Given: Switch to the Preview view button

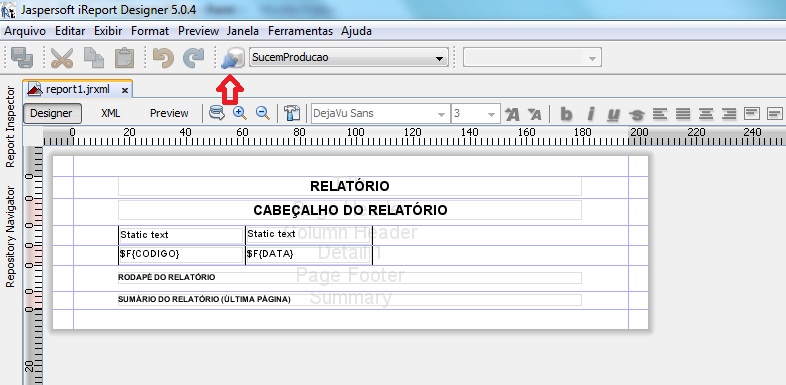Looking at the screenshot, I should (x=169, y=113).
